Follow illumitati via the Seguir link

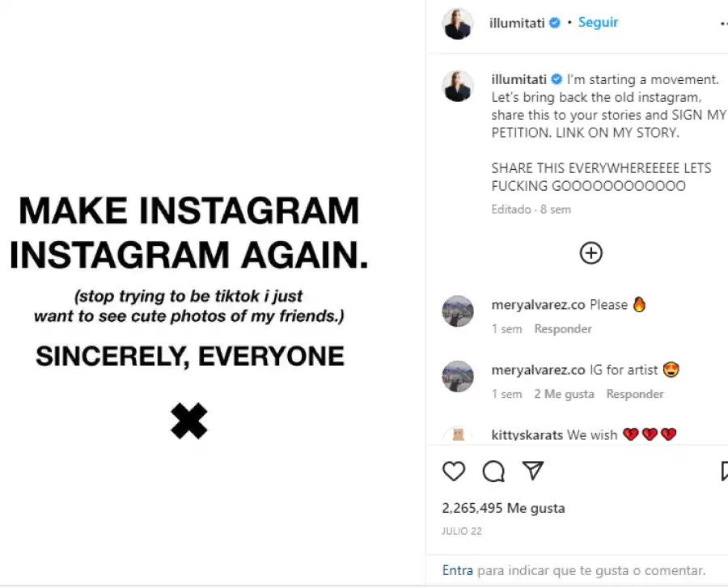click(x=598, y=23)
